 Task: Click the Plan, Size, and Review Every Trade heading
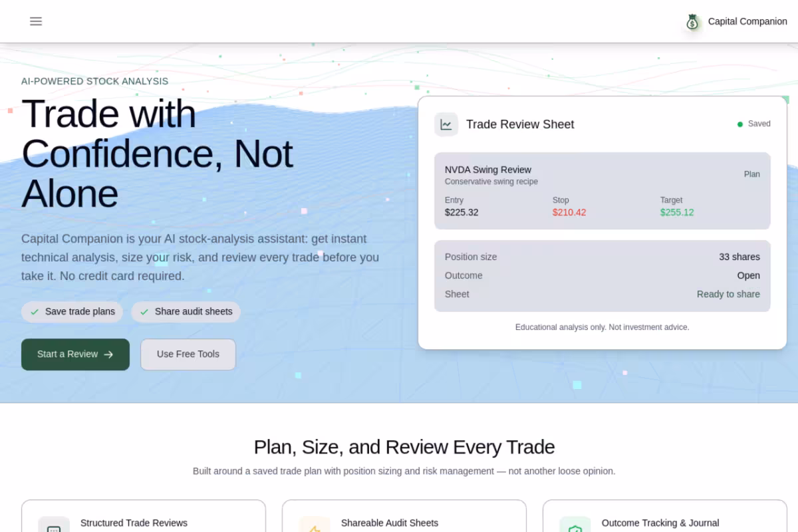404,447
